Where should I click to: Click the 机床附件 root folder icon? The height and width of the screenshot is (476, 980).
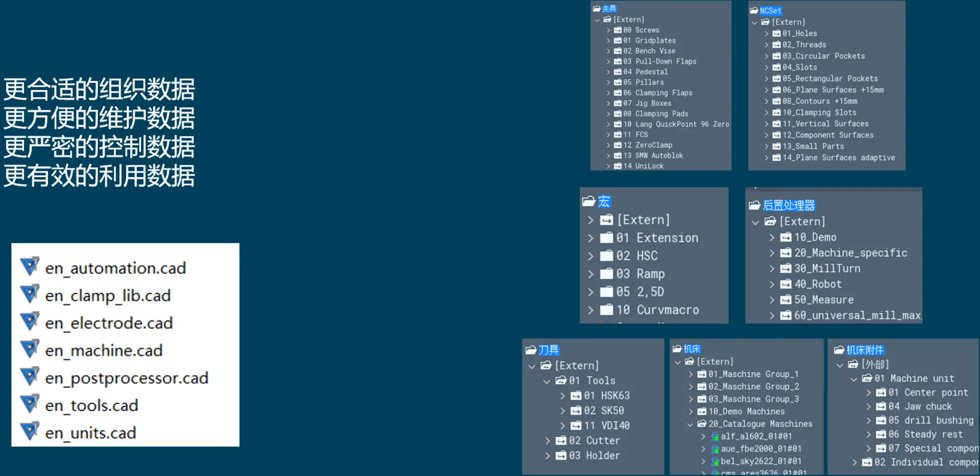point(839,350)
